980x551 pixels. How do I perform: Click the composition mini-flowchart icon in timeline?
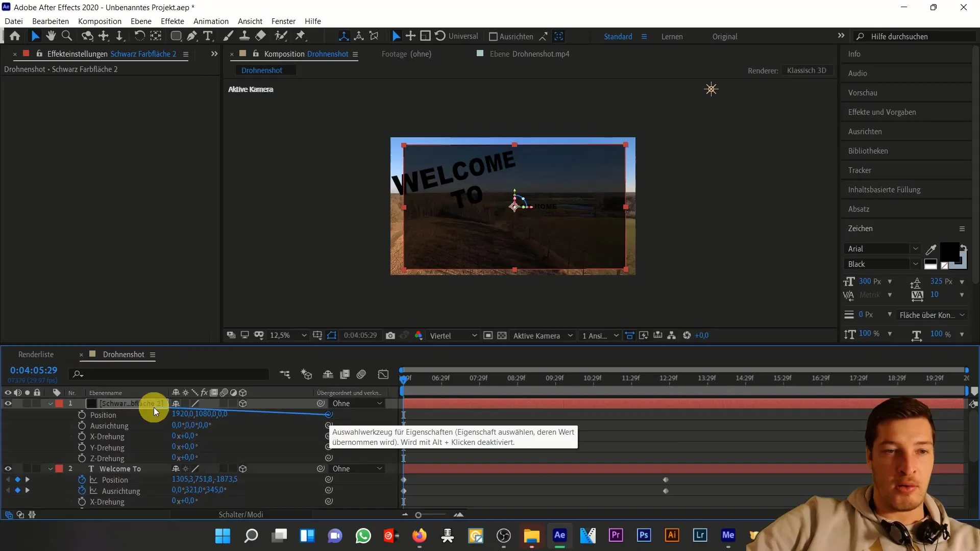click(285, 374)
